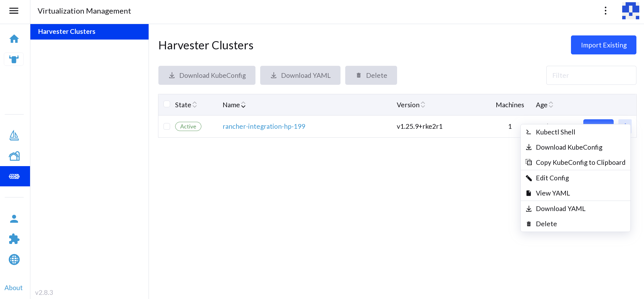644x299 pixels.
Task: Choose Download YAML in the context menu
Action: click(x=575, y=209)
